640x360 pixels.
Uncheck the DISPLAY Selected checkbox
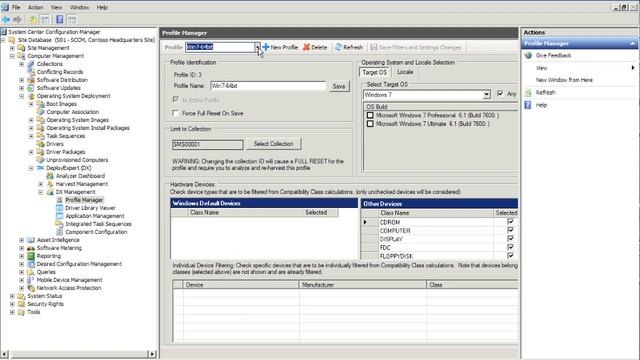pyautogui.click(x=510, y=239)
